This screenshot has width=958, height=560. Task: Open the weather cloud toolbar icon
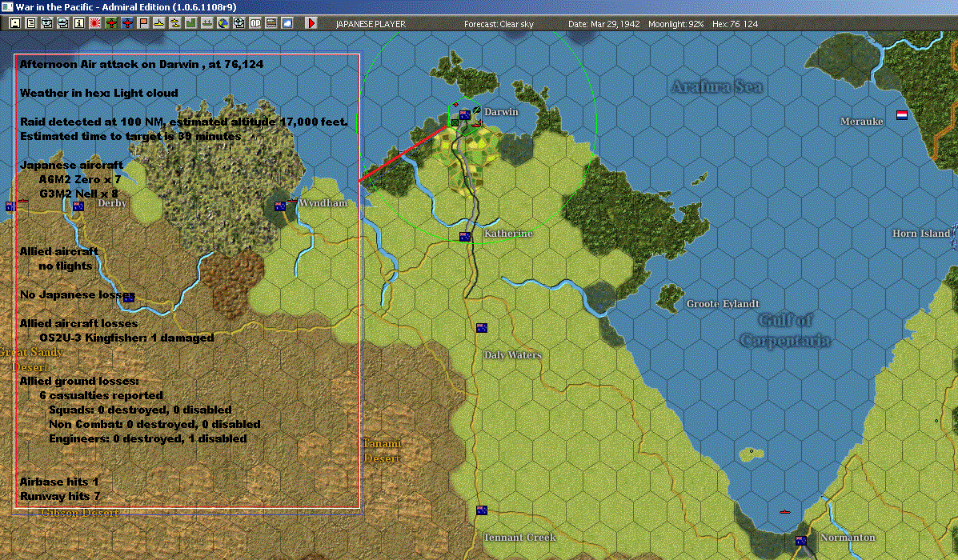(x=287, y=23)
